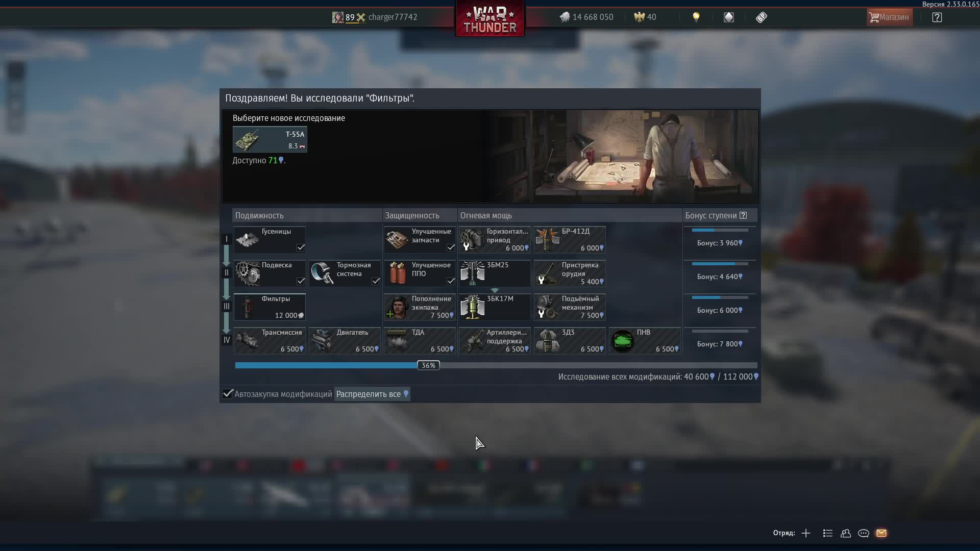This screenshot has width=980, height=551.
Task: Open the mail envelope icon
Action: point(881,533)
